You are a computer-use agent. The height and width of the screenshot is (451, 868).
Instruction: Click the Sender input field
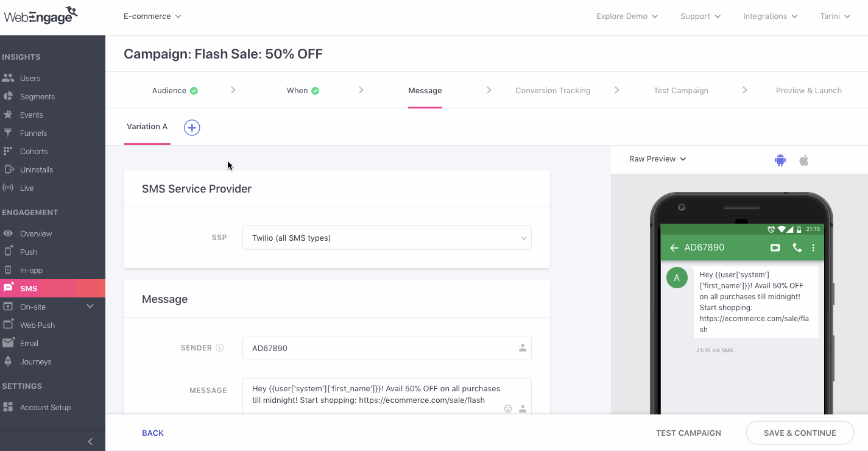[387, 348]
